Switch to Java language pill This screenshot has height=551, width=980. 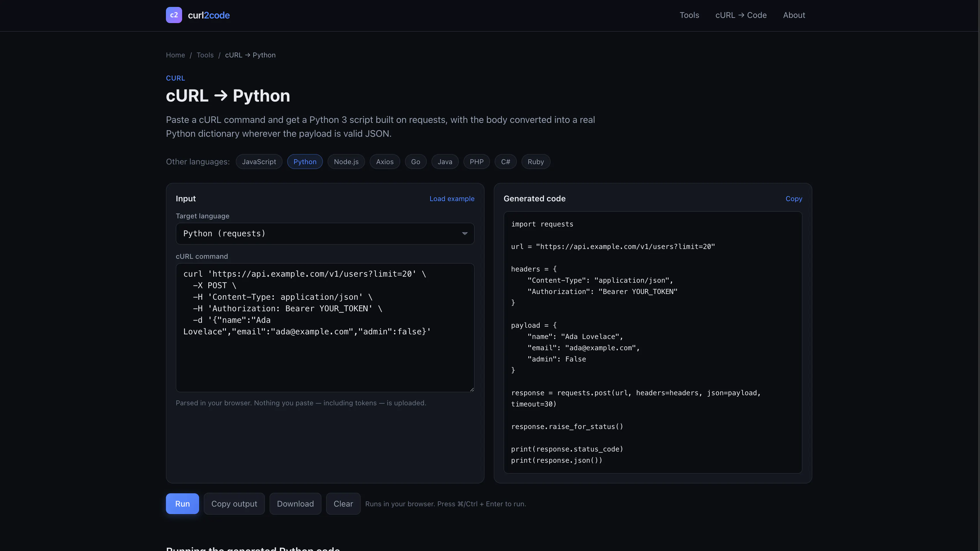tap(445, 162)
